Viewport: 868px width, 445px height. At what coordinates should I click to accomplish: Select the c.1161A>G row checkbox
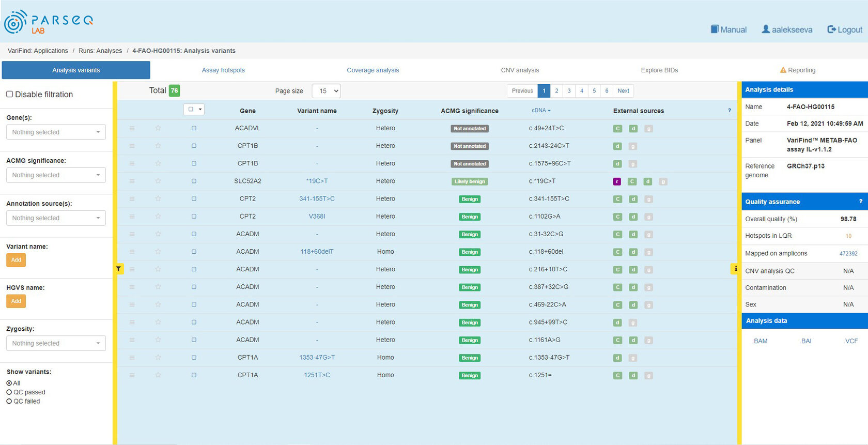click(194, 340)
